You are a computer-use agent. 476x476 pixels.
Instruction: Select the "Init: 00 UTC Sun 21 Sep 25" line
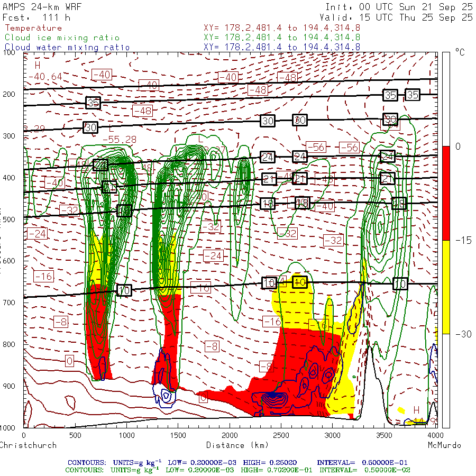pyautogui.click(x=399, y=7)
